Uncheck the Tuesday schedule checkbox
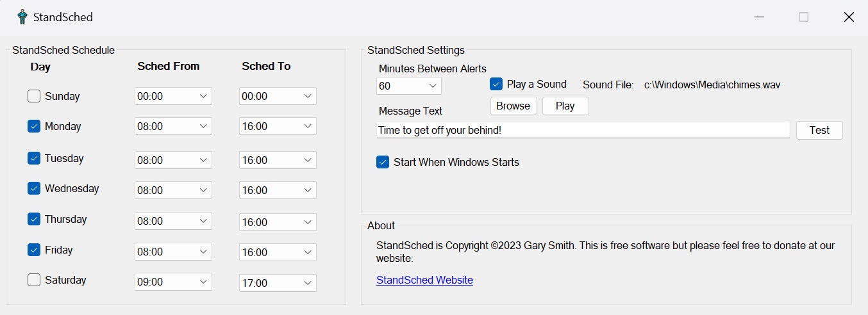This screenshot has height=315, width=868. click(34, 158)
